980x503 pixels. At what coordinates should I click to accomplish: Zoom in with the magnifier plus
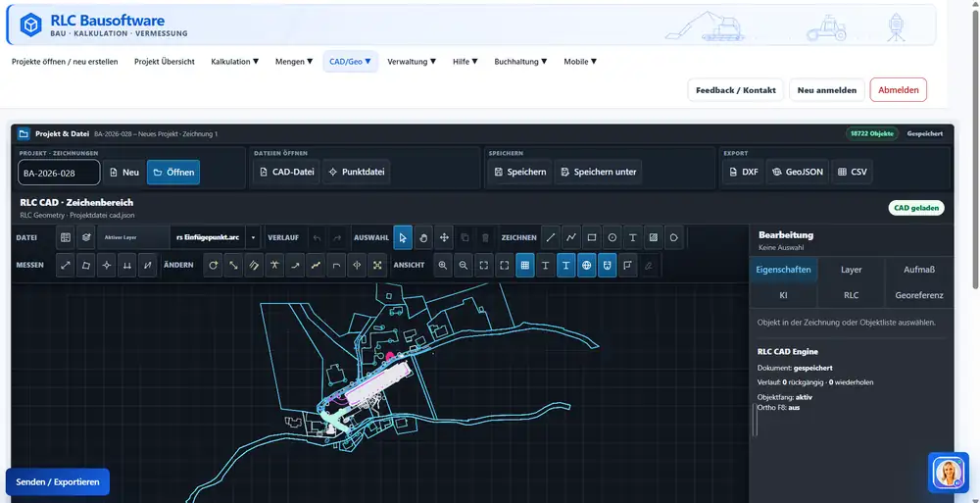443,266
